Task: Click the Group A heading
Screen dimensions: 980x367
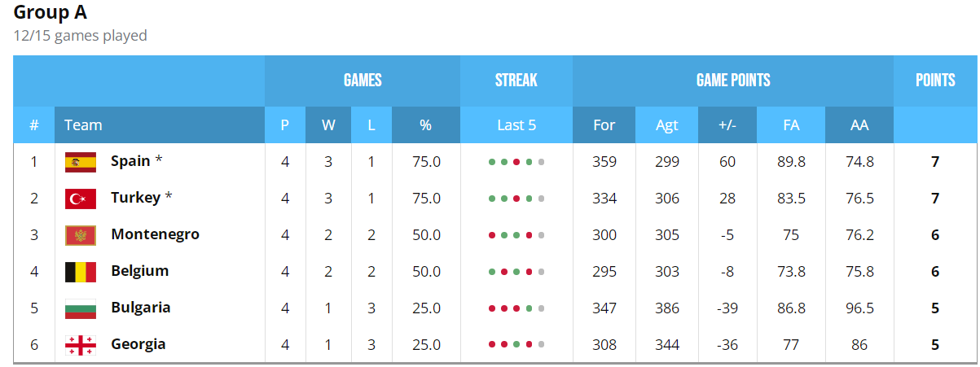Action: tap(51, 12)
